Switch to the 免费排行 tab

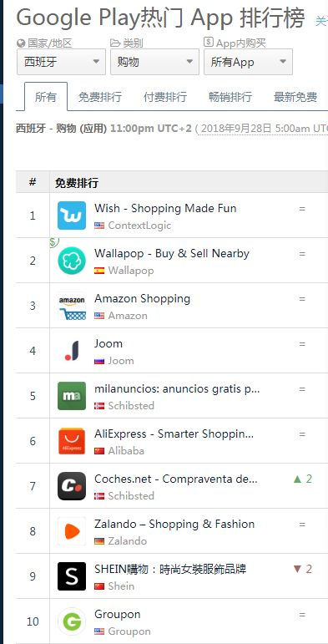100,97
